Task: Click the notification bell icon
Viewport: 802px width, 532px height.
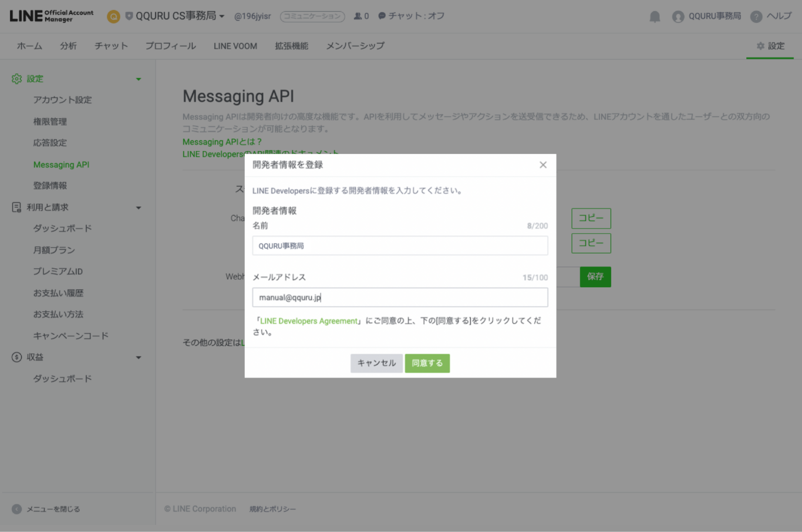Action: point(655,16)
